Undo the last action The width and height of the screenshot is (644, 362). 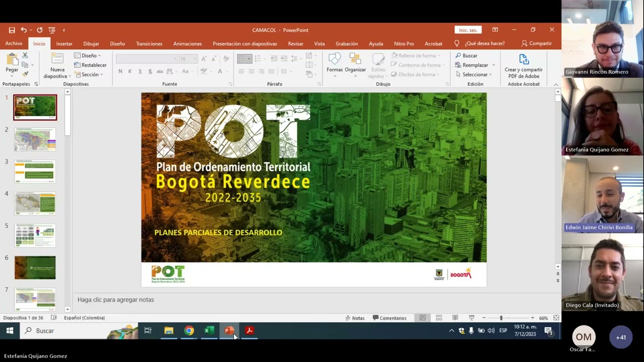(24, 30)
